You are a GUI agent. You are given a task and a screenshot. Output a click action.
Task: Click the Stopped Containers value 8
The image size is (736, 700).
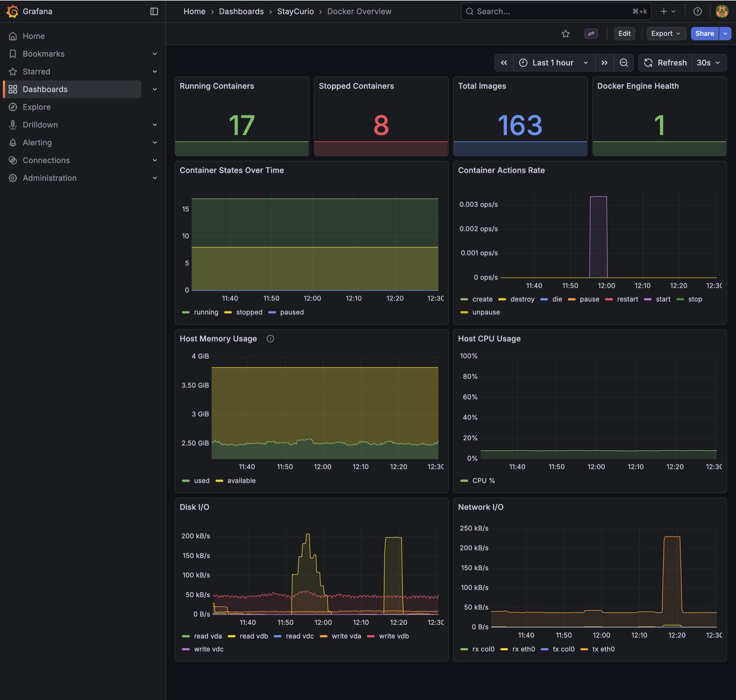381,125
